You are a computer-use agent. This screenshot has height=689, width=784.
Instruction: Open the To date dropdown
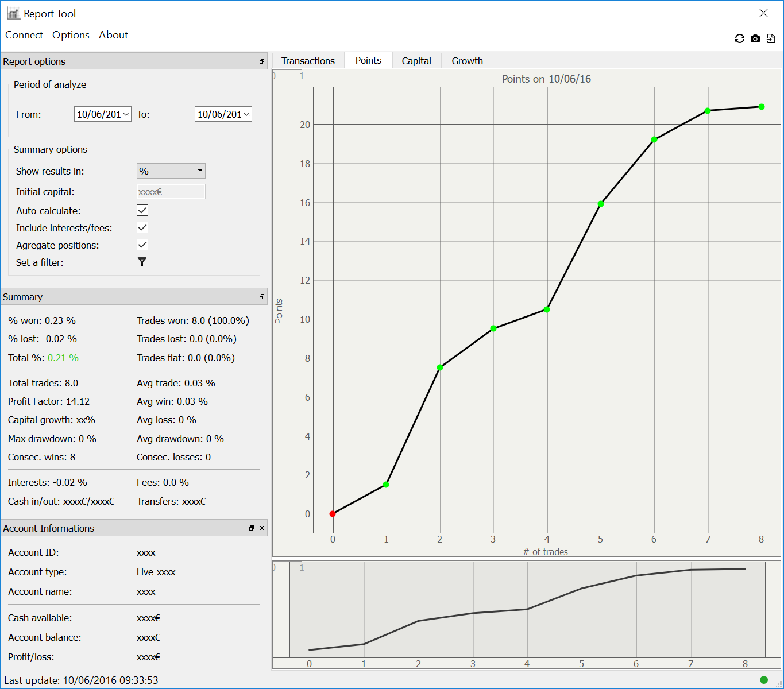246,114
